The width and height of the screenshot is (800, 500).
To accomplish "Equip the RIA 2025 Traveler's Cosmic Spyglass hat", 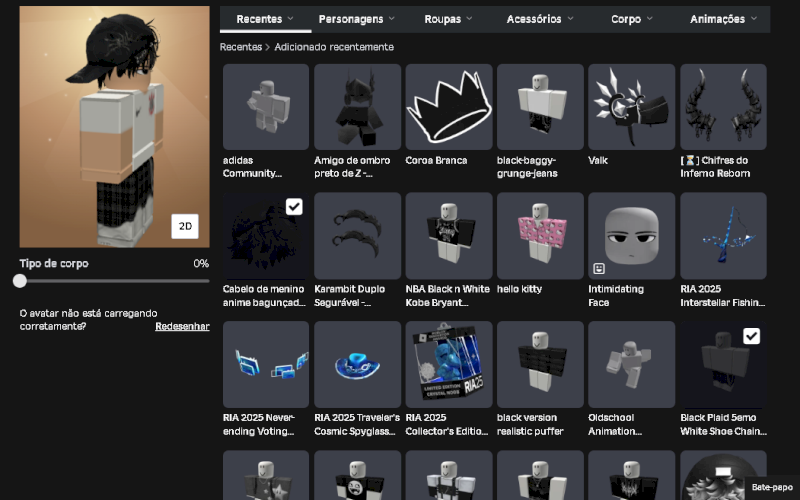I will coord(357,364).
